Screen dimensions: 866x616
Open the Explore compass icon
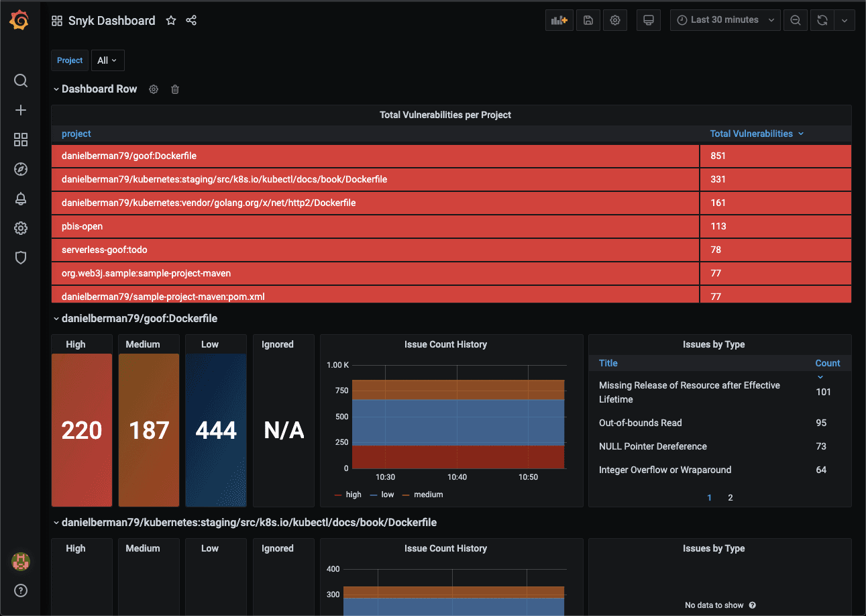pos(21,169)
